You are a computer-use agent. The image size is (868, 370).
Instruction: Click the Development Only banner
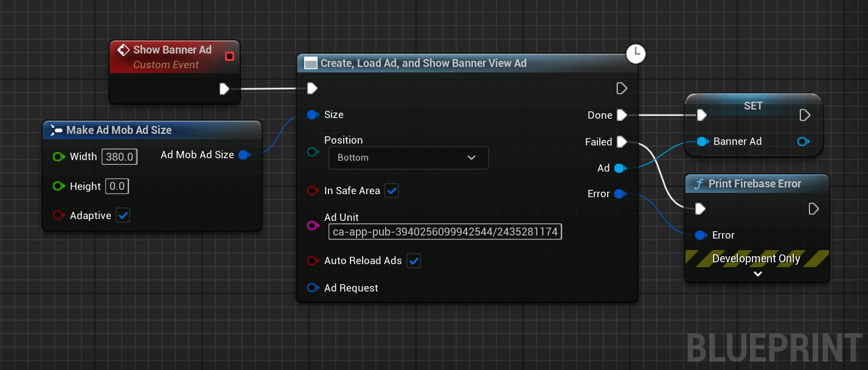click(757, 259)
